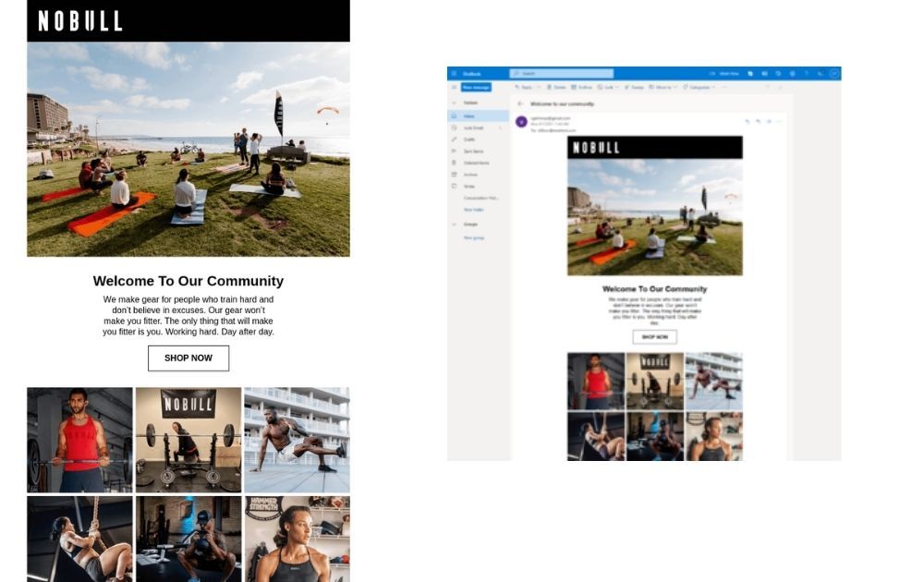
Task: Open the settings gear in Outlook header
Action: tap(793, 74)
